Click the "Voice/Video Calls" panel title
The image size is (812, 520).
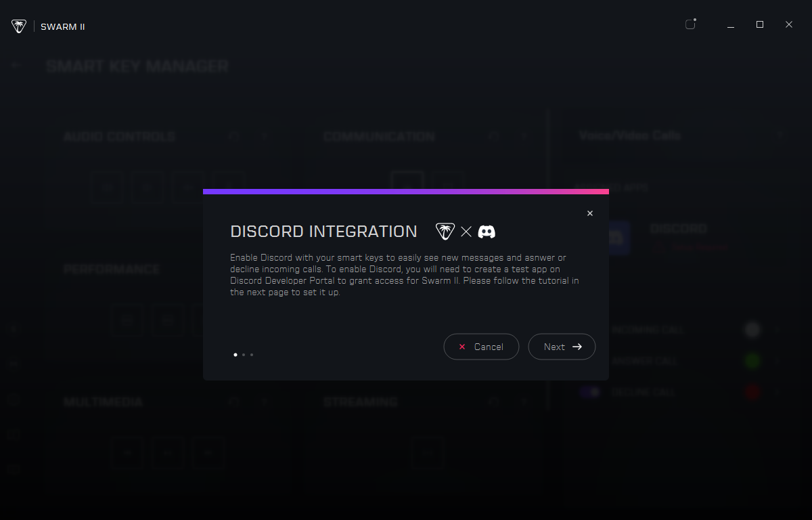click(x=630, y=135)
